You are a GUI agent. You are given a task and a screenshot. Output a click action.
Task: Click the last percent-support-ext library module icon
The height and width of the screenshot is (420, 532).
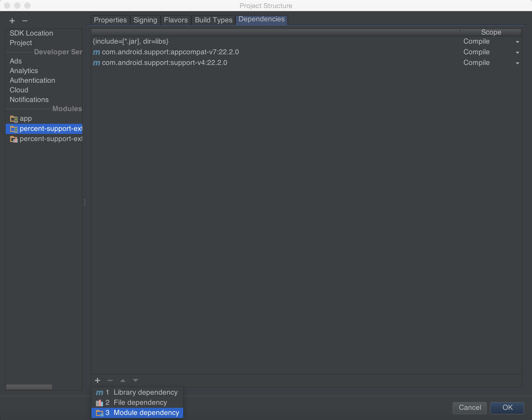14,139
